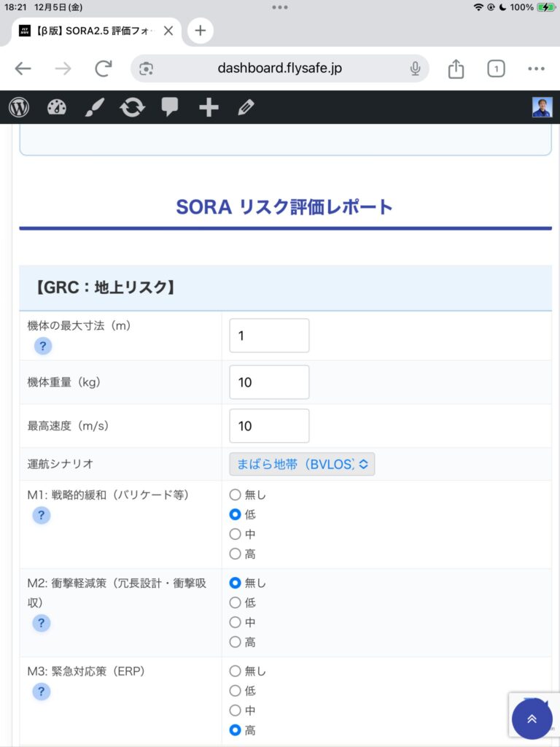
Task: Open help for 機体の最大寸法
Action: (x=42, y=346)
